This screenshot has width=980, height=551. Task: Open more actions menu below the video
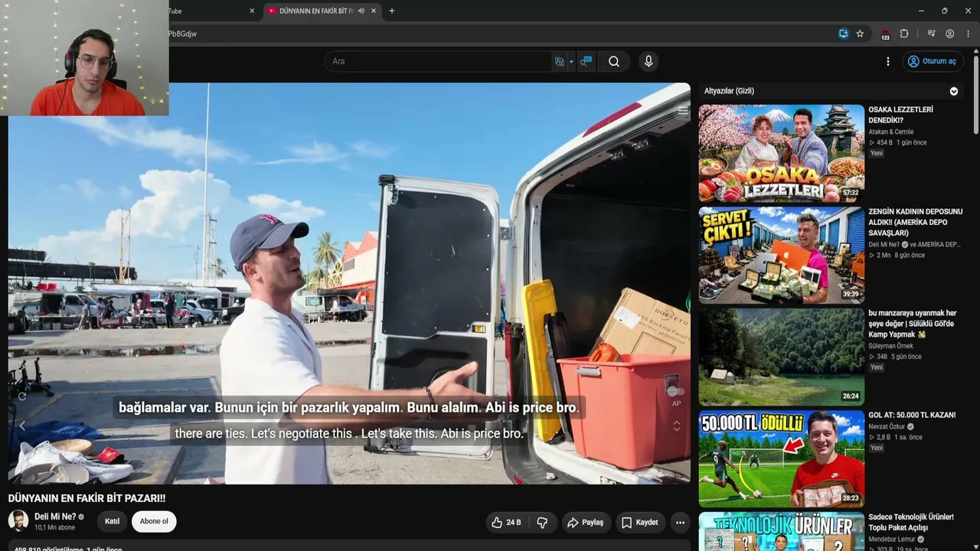click(680, 523)
